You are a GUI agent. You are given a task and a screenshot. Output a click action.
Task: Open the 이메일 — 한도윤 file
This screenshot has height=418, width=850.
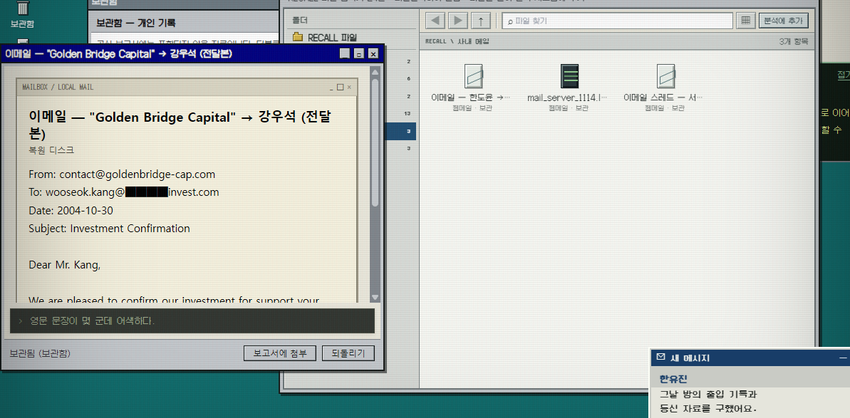471,87
